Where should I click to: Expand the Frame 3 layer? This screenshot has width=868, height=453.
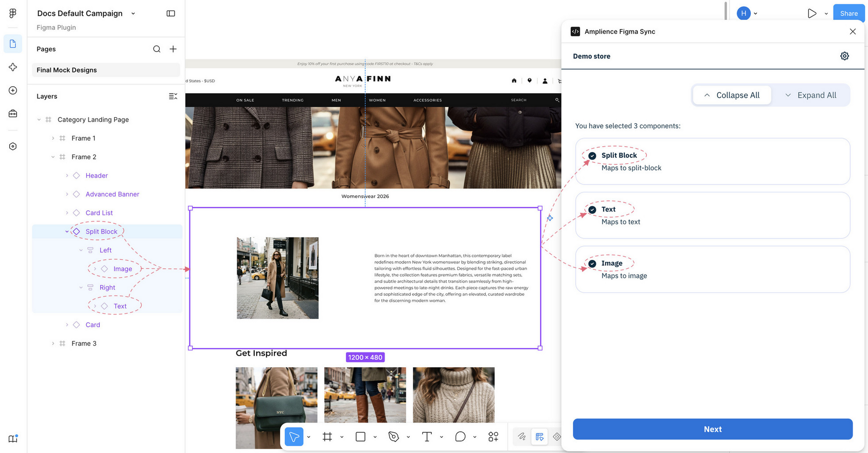point(53,344)
